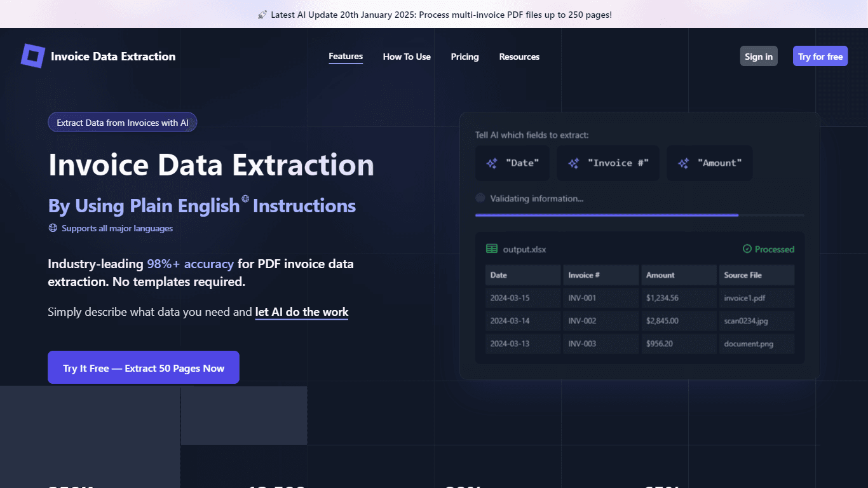The height and width of the screenshot is (488, 868).
Task: Click the document.png source file cell
Action: 757,344
